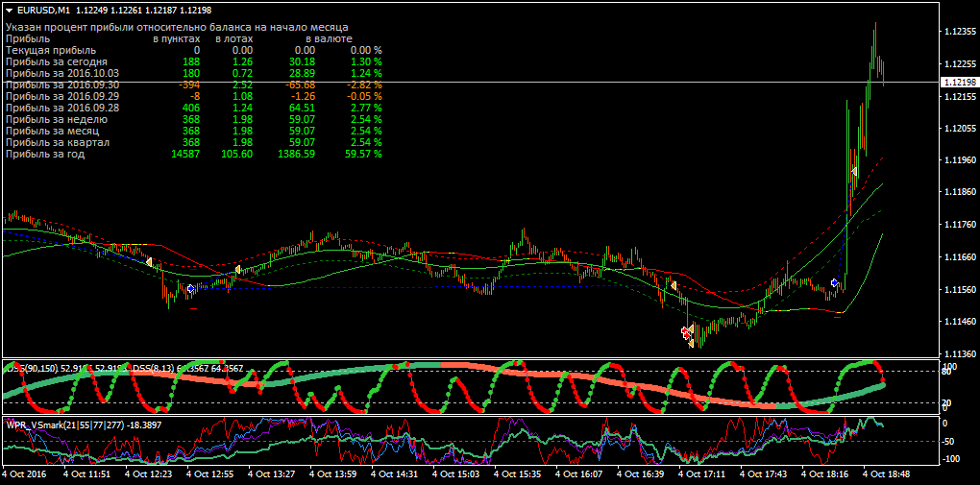This screenshot has height=485, width=980.
Task: Click the gold close arrow near 12:23
Action: pos(149,262)
